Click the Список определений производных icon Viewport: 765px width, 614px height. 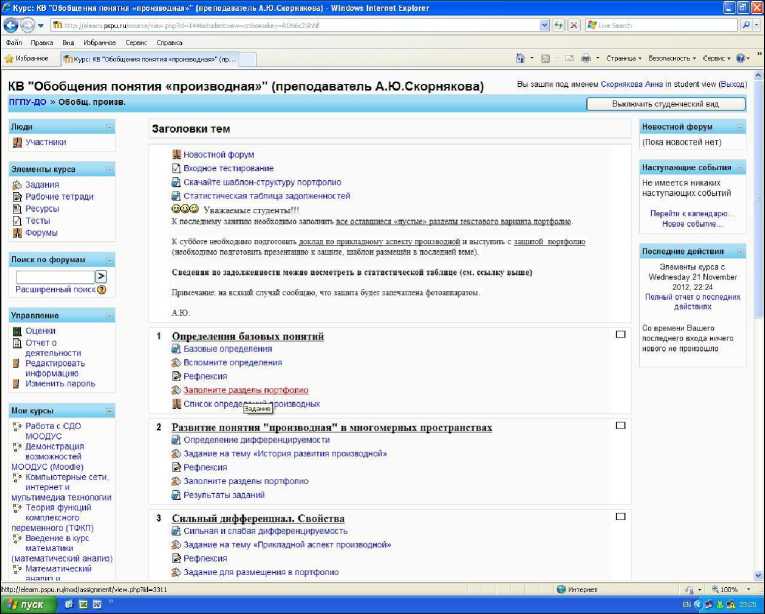[x=176, y=404]
